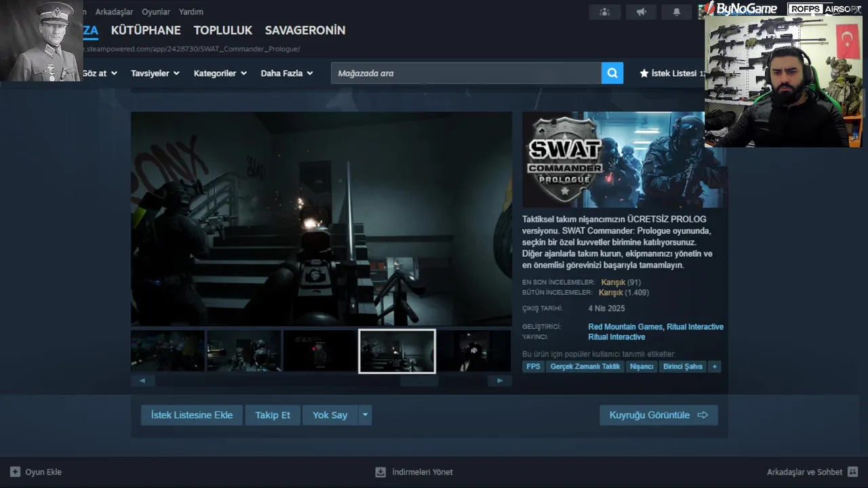The image size is (868, 488).
Task: Click release date 4 Nis 2025
Action: [x=606, y=308]
